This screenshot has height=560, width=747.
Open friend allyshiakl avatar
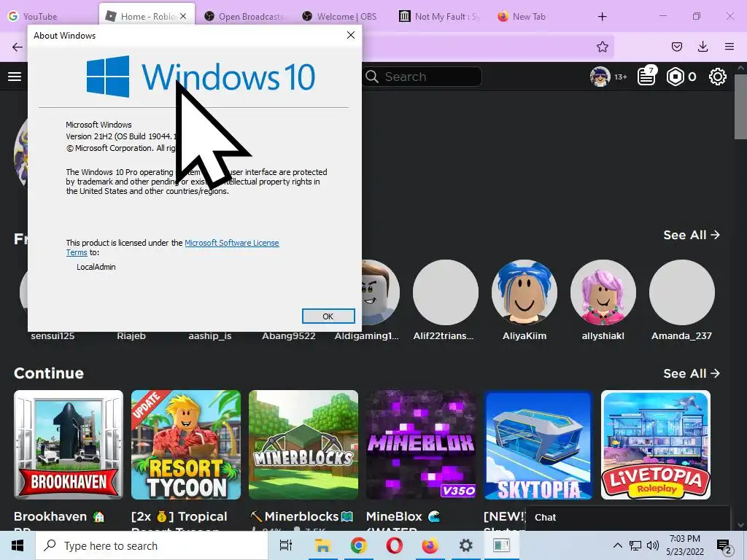(x=603, y=292)
